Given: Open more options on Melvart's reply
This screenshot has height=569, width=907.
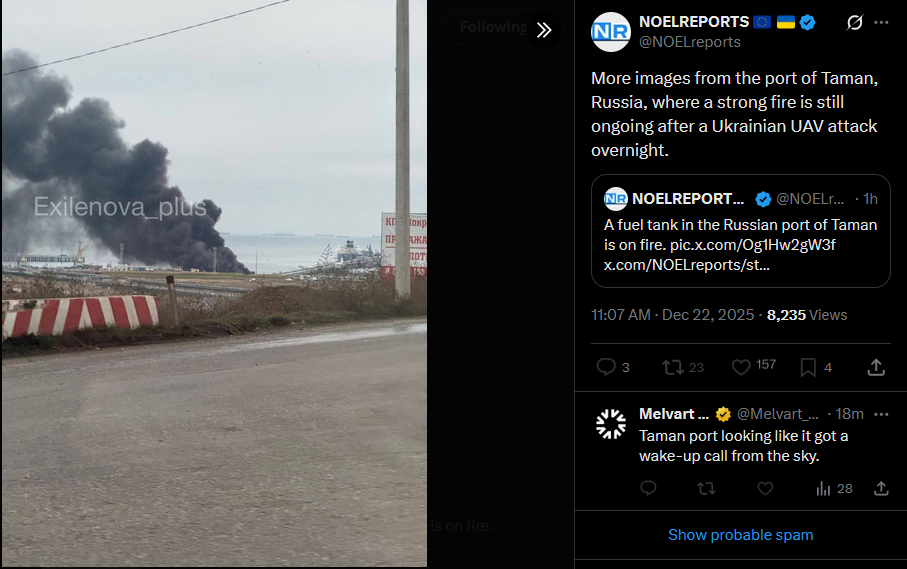Looking at the screenshot, I should point(881,414).
